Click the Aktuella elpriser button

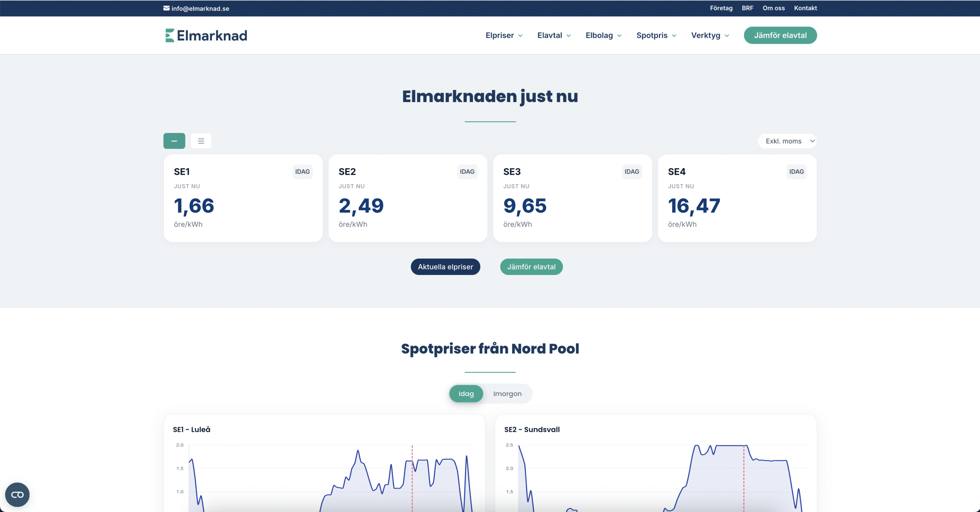[x=445, y=267]
